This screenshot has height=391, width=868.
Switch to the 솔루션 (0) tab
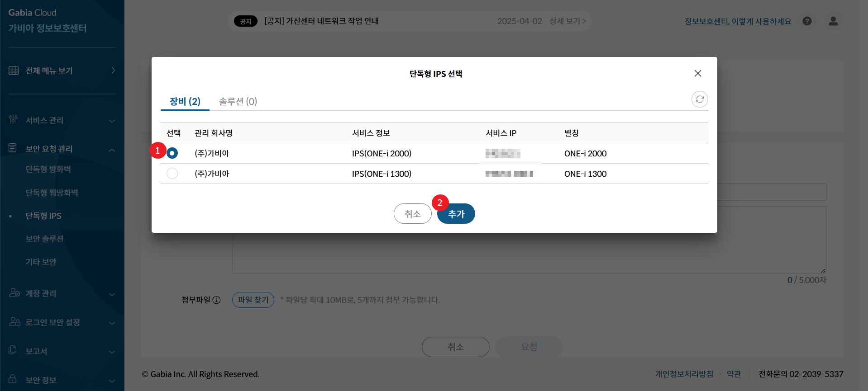(238, 101)
